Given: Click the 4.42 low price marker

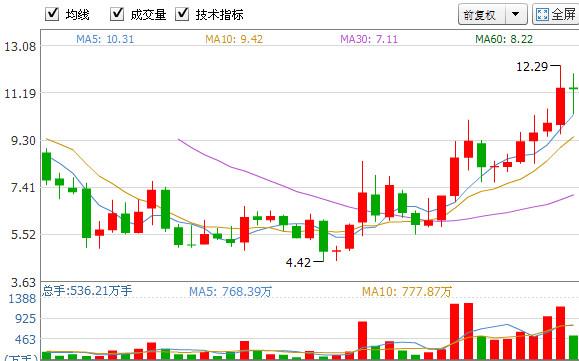Looking at the screenshot, I should pyautogui.click(x=298, y=263).
